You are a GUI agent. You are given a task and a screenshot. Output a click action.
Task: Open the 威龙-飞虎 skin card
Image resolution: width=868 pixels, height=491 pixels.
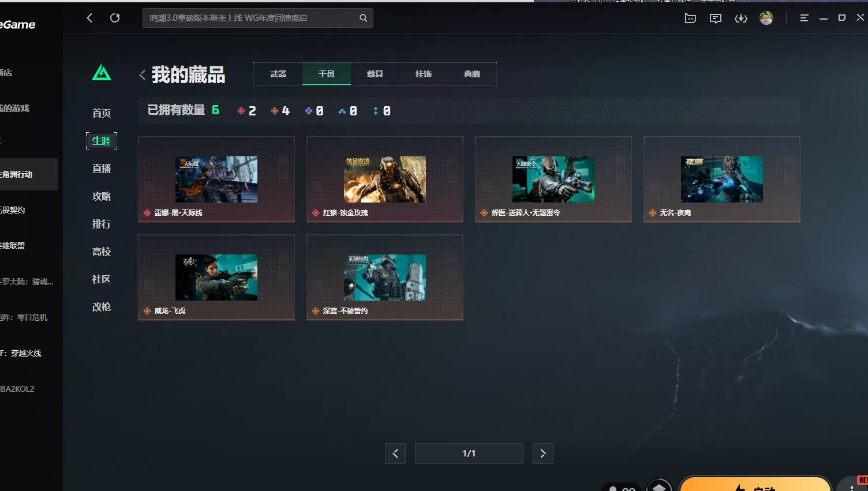[x=216, y=278]
